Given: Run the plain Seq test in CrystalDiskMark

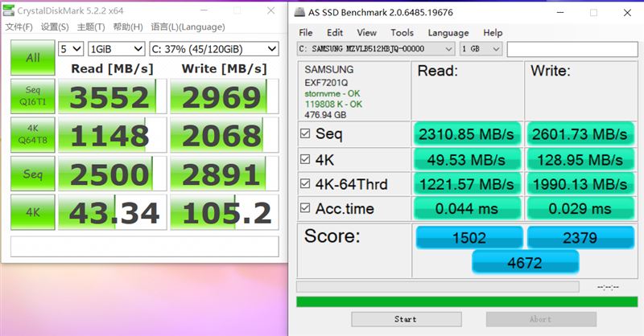Looking at the screenshot, I should pyautogui.click(x=33, y=174).
